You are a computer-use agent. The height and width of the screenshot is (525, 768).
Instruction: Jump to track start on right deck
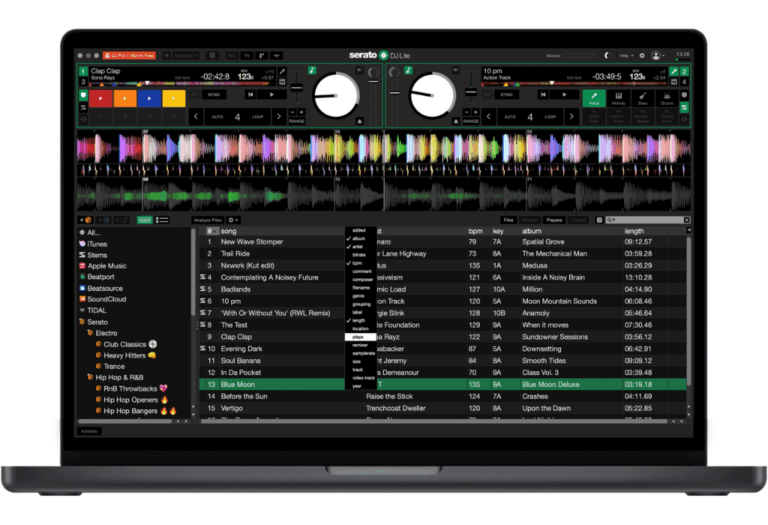coord(543,95)
